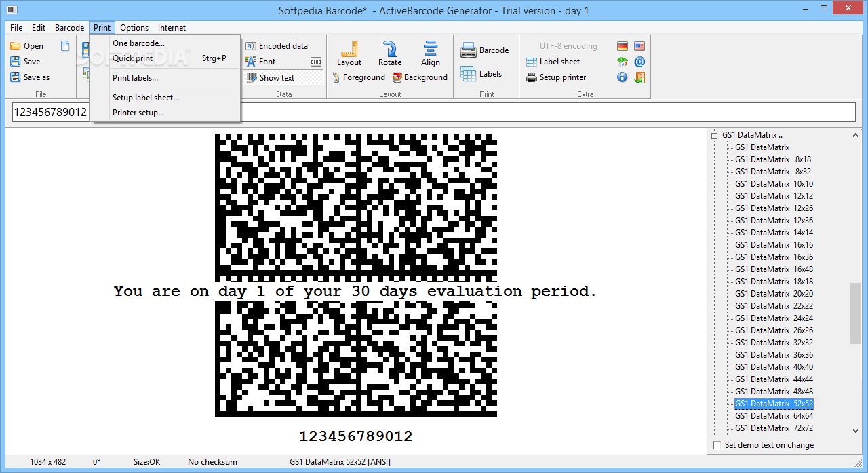868x473 pixels.
Task: Click status bar text 1034 x 482
Action: click(x=48, y=462)
